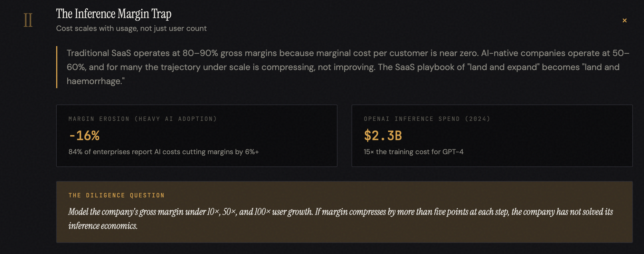This screenshot has width=644, height=254.
Task: Click the "Cost scales with usage" subtitle
Action: tap(131, 28)
